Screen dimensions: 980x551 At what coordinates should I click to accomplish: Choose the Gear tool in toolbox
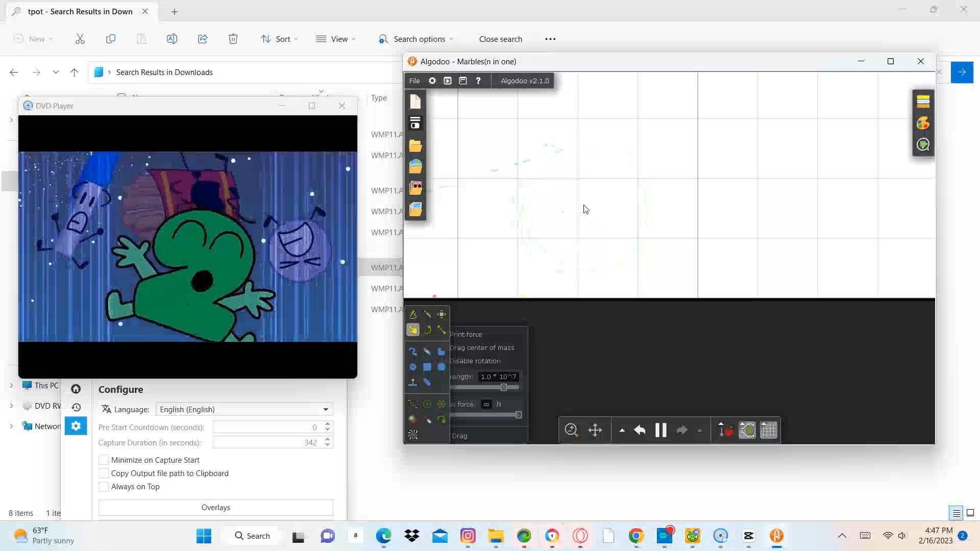click(413, 367)
